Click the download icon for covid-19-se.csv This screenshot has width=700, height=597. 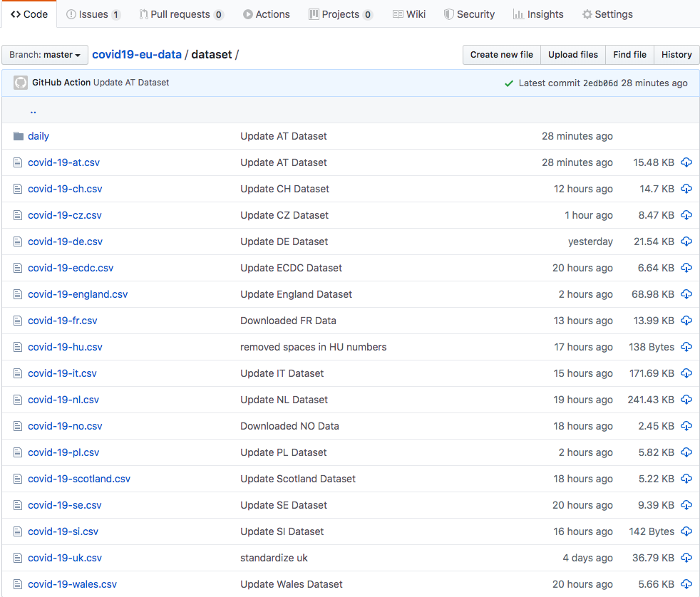click(686, 504)
